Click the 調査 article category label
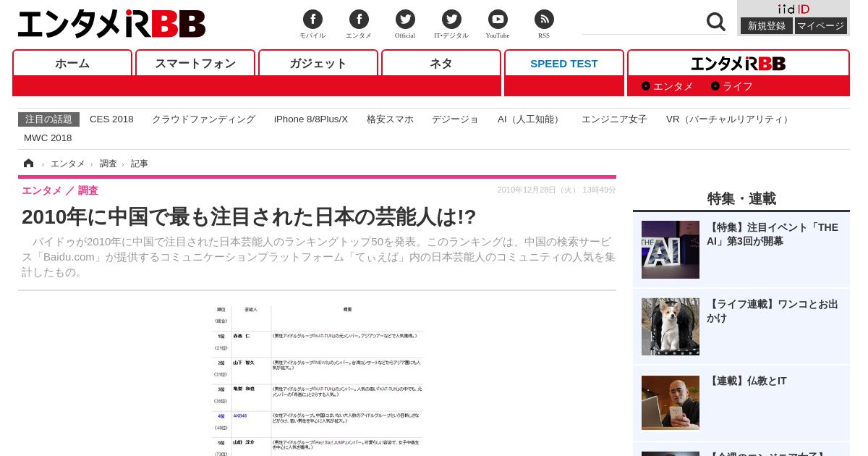This screenshot has height=456, width=868. point(88,190)
